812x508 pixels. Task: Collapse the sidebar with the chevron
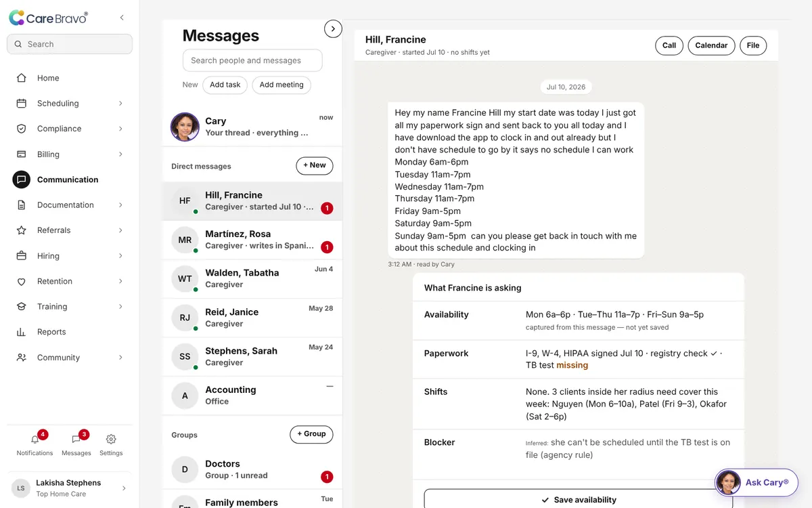click(122, 18)
